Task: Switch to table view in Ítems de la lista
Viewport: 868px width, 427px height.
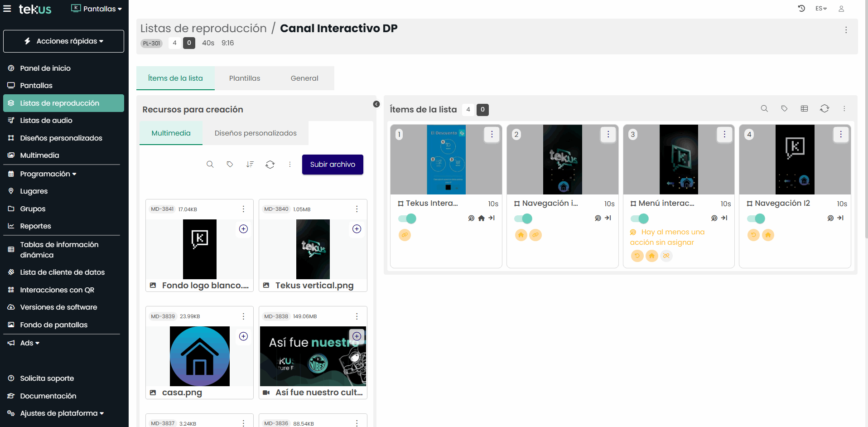Action: tap(805, 109)
